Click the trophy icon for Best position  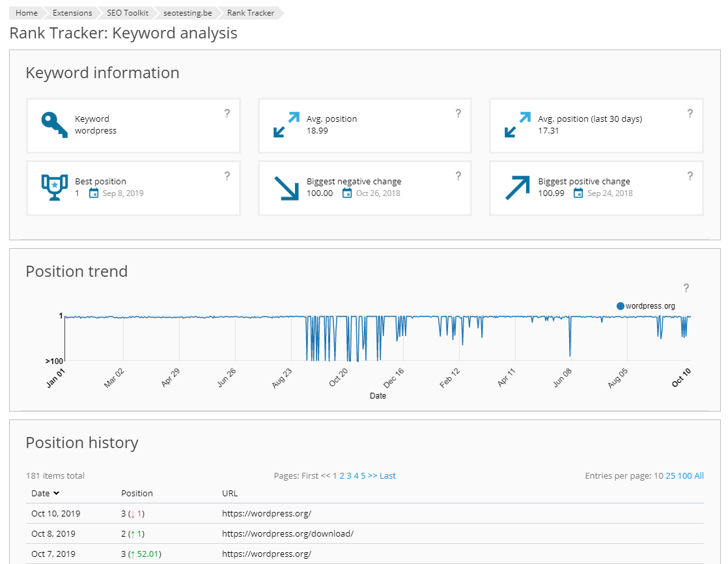tap(54, 188)
